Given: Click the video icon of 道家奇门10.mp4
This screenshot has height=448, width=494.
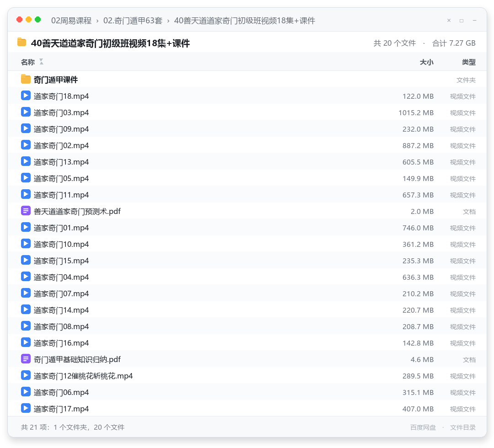Looking at the screenshot, I should point(26,244).
